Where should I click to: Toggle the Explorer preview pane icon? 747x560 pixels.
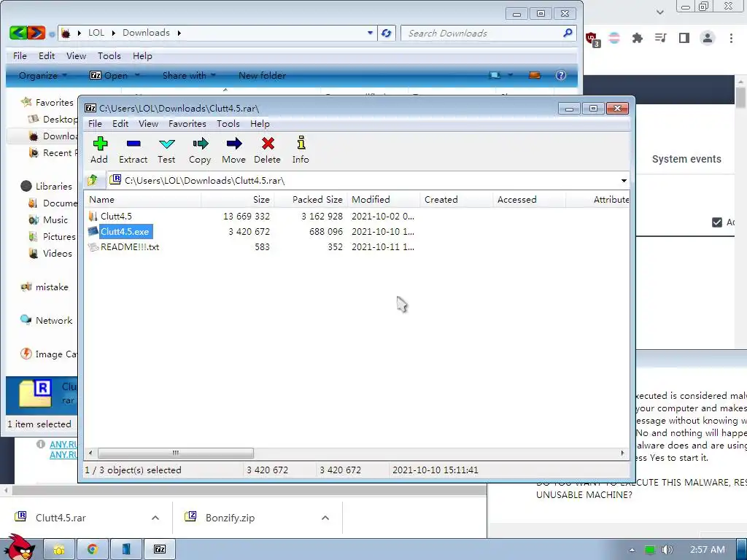[x=535, y=75]
